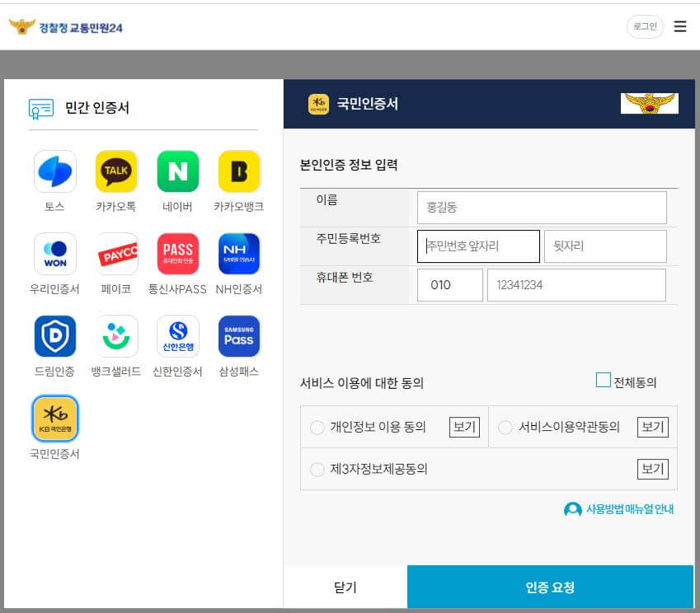Image resolution: width=700 pixels, height=613 pixels.
Task: Focus the 12341234 phone number field
Action: [x=576, y=285]
